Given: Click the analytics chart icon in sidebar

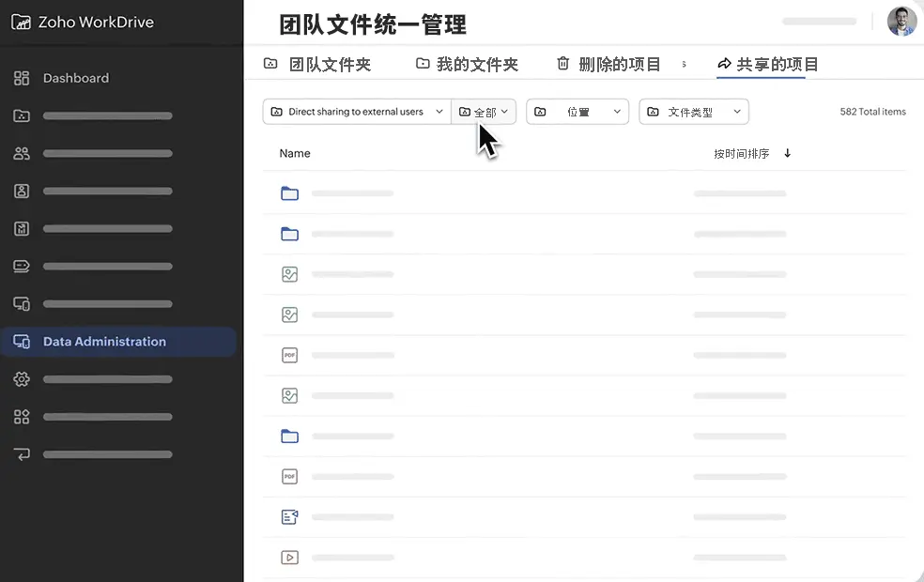Looking at the screenshot, I should coord(21,228).
